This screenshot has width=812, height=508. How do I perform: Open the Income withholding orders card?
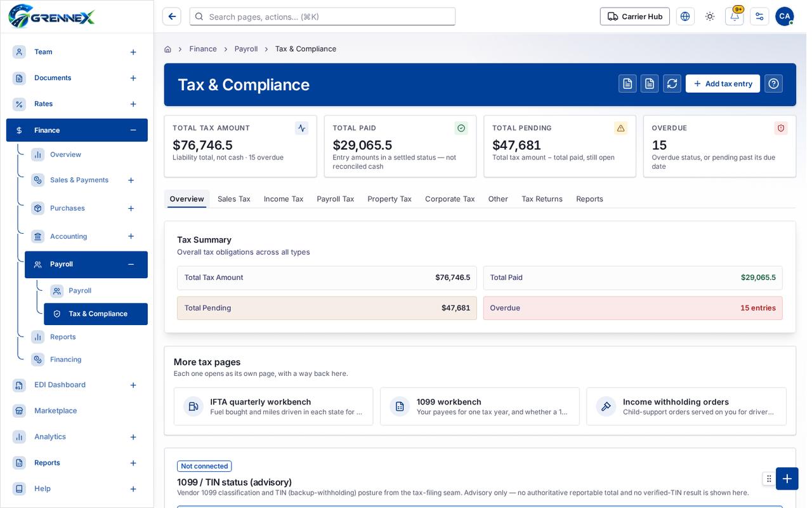point(686,406)
